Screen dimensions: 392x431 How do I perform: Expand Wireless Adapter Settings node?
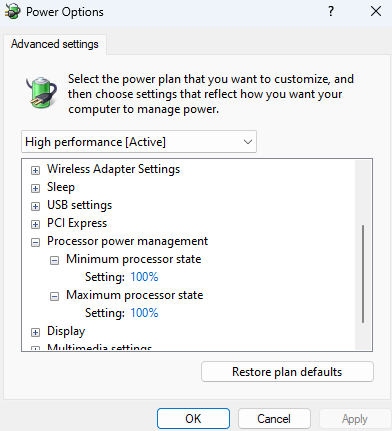(x=35, y=170)
